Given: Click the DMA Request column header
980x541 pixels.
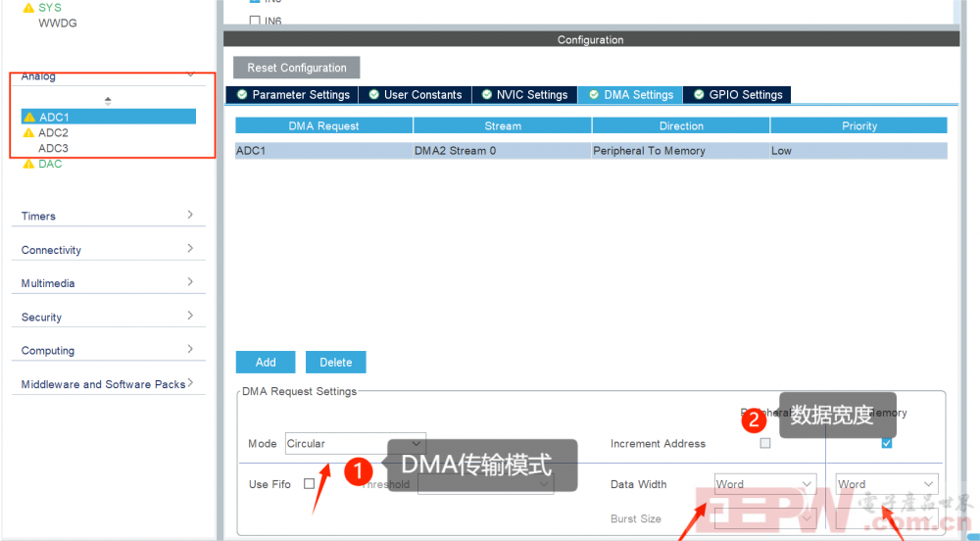Looking at the screenshot, I should [x=323, y=125].
